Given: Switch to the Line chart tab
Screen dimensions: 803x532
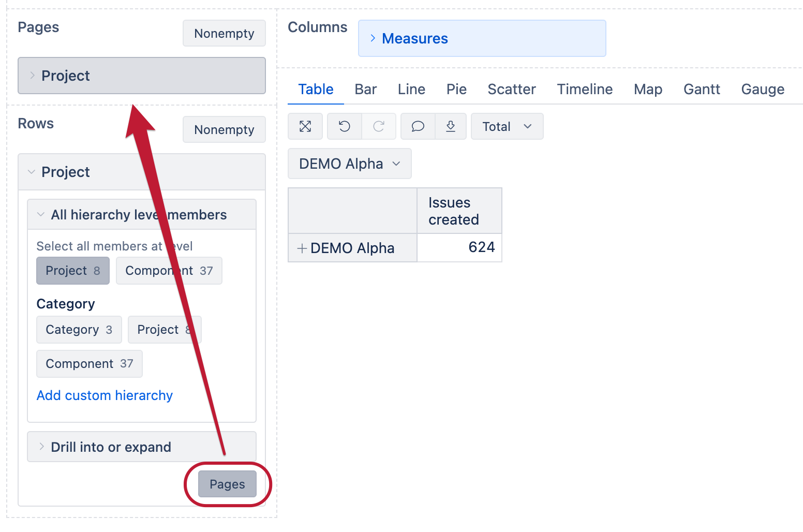Looking at the screenshot, I should pos(411,89).
